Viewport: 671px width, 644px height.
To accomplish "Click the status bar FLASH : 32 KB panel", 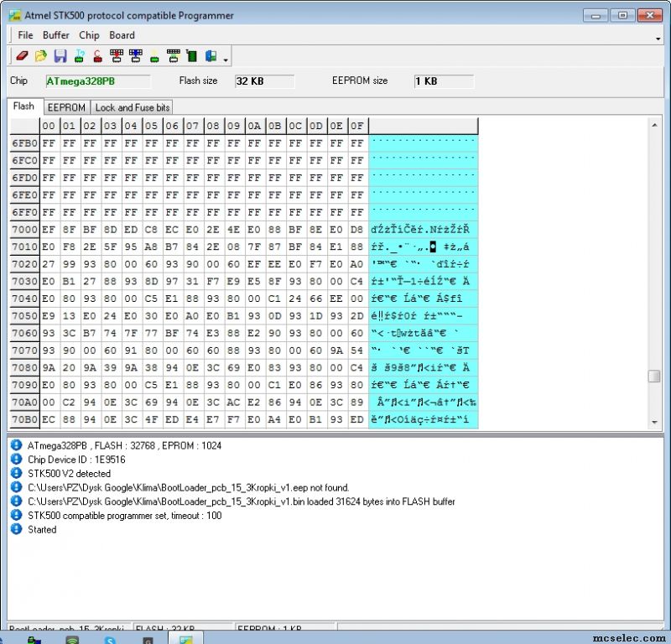I will pyautogui.click(x=183, y=627).
